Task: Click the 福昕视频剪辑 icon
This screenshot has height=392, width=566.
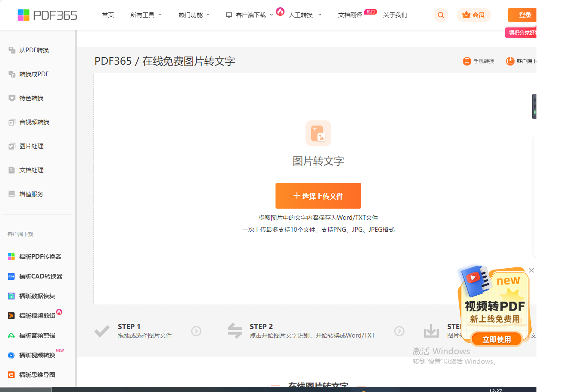Action: tap(11, 316)
